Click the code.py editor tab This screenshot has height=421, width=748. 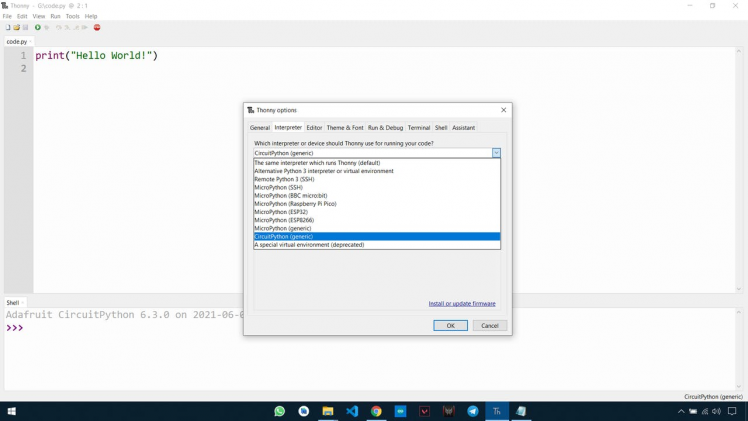(17, 41)
